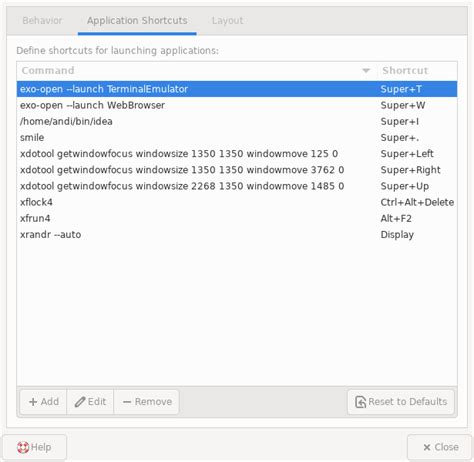Select the xdotool windowmove 3762 Super+Right row
The image size is (474, 462).
point(237,170)
